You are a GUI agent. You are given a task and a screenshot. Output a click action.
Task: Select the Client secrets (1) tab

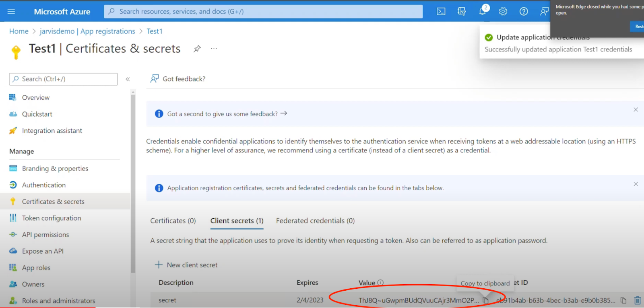pyautogui.click(x=237, y=221)
